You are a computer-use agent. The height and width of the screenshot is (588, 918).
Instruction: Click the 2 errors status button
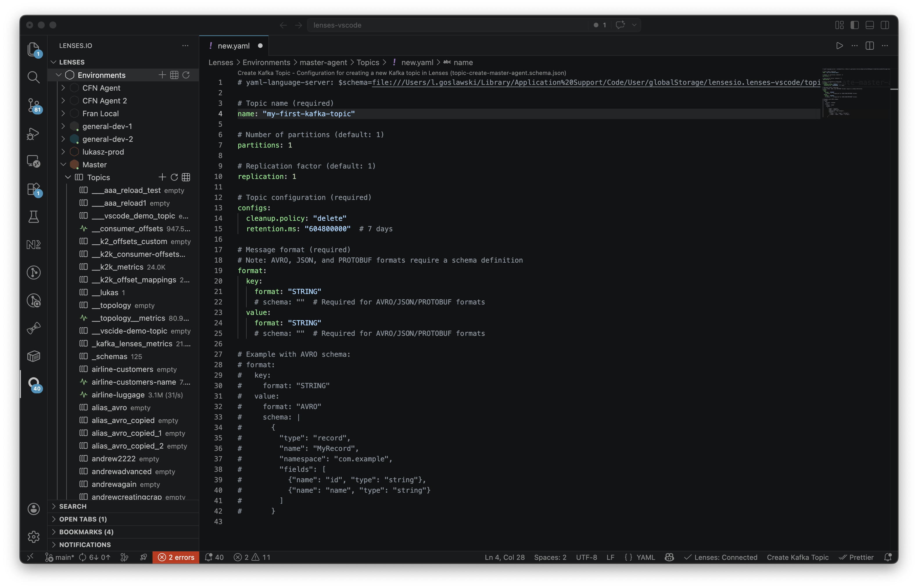176,557
